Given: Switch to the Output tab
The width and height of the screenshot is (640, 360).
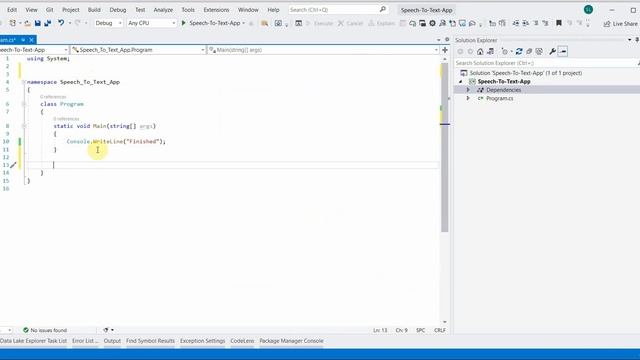Looking at the screenshot, I should [112, 341].
